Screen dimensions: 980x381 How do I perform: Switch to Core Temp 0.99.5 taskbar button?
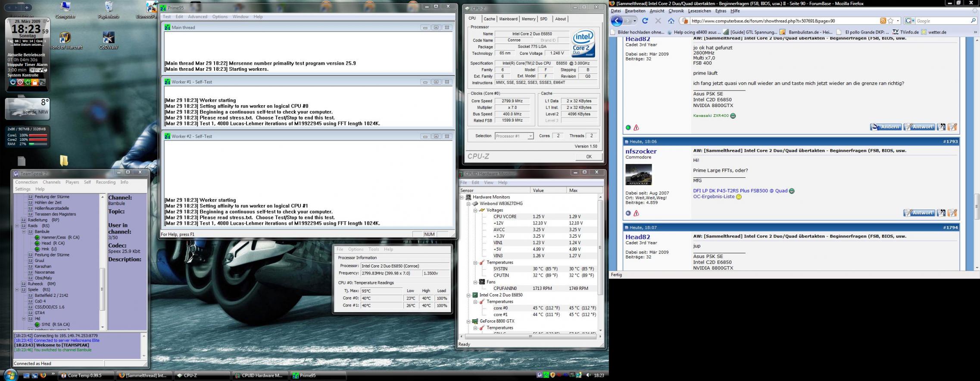click(86, 375)
